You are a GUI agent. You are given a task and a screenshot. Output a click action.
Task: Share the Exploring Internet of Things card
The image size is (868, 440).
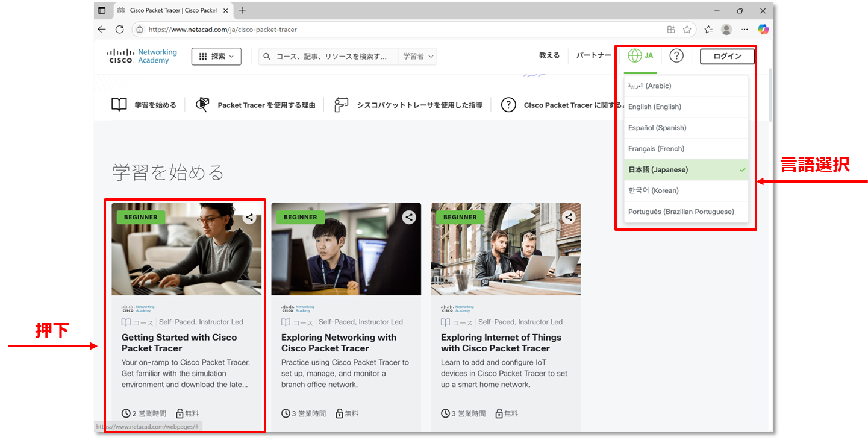tap(569, 218)
